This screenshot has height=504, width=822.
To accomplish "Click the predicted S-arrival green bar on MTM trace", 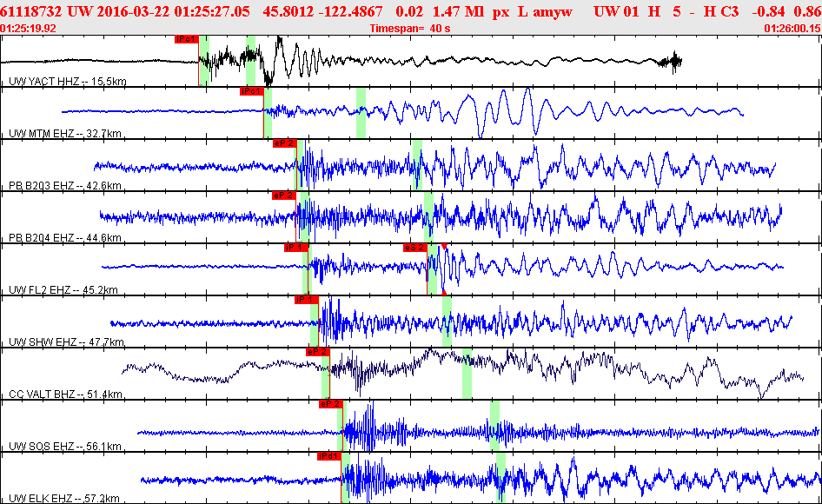I will point(361,113).
